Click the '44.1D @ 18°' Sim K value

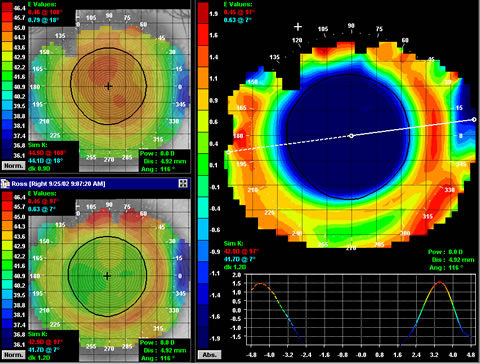(45, 160)
